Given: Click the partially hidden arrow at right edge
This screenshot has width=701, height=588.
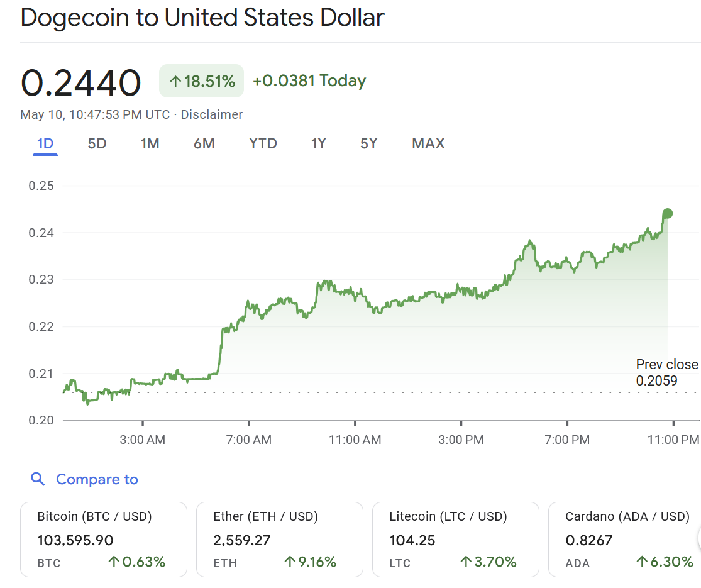Looking at the screenshot, I should pos(698,539).
